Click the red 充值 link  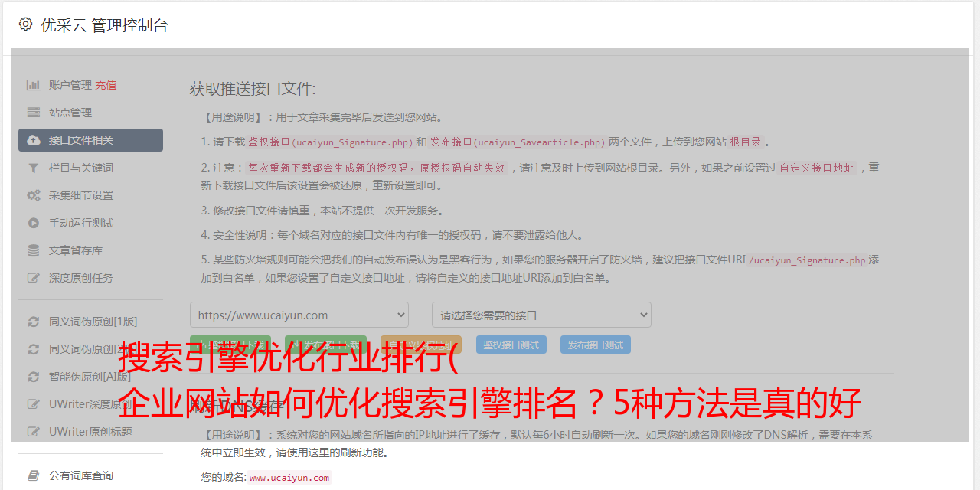point(106,85)
